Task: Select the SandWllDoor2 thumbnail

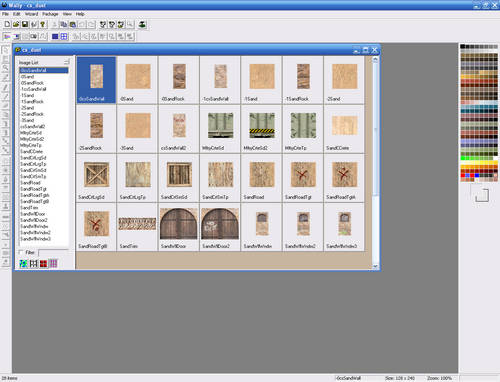Action: coord(220,227)
